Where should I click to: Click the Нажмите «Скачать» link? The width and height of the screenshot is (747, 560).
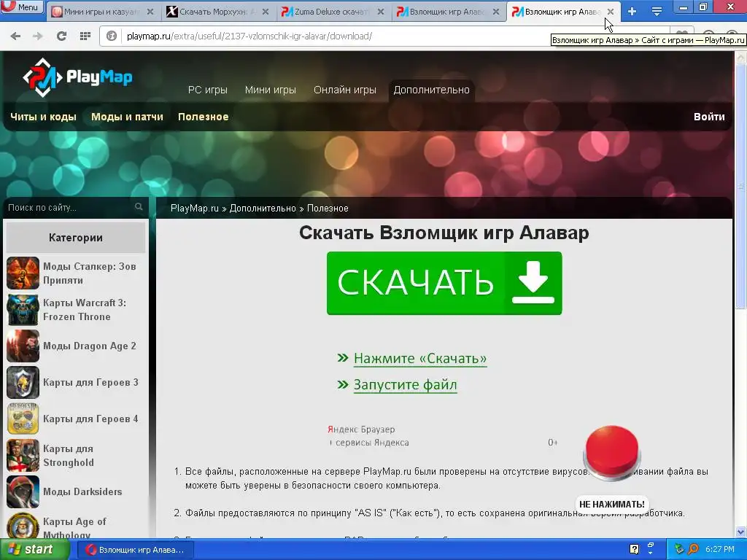420,359
